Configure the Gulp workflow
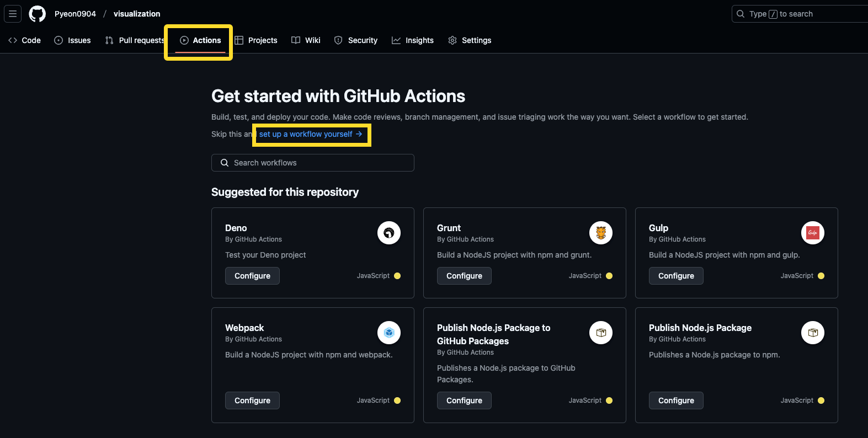The height and width of the screenshot is (438, 868). pyautogui.click(x=676, y=276)
